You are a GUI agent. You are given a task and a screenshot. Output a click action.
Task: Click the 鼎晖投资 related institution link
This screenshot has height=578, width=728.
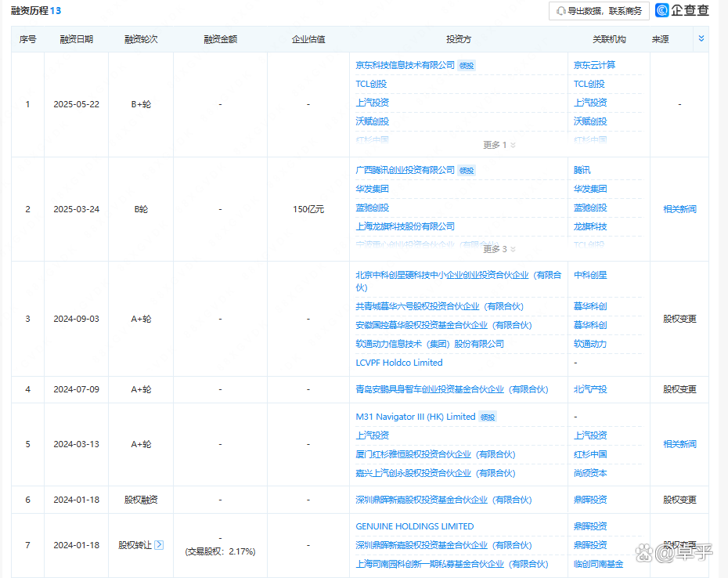(x=589, y=499)
